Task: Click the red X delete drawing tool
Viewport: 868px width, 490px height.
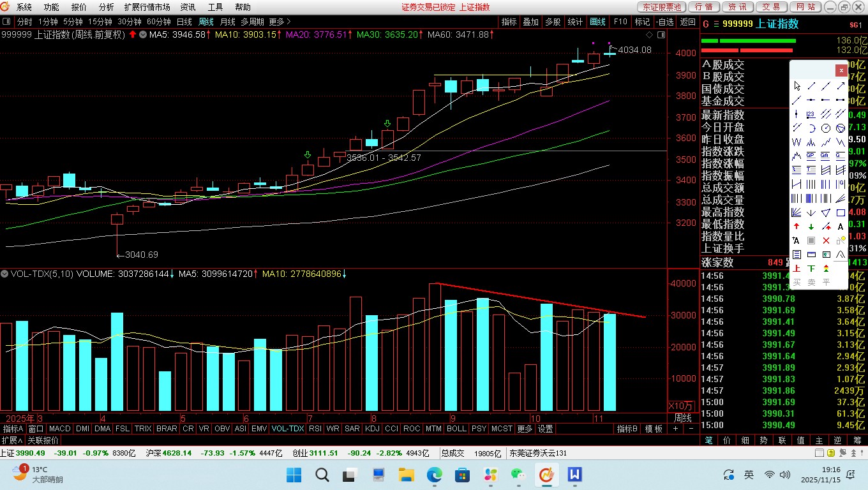Action: [x=826, y=241]
